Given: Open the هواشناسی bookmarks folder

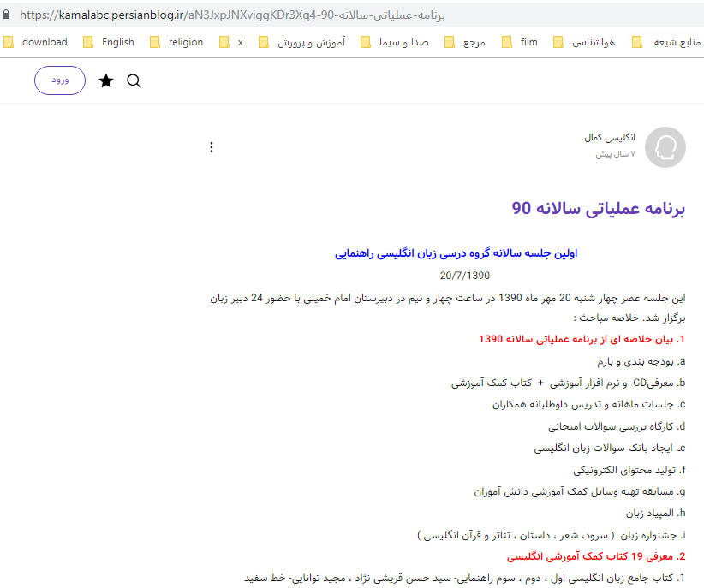Looking at the screenshot, I should (584, 42).
